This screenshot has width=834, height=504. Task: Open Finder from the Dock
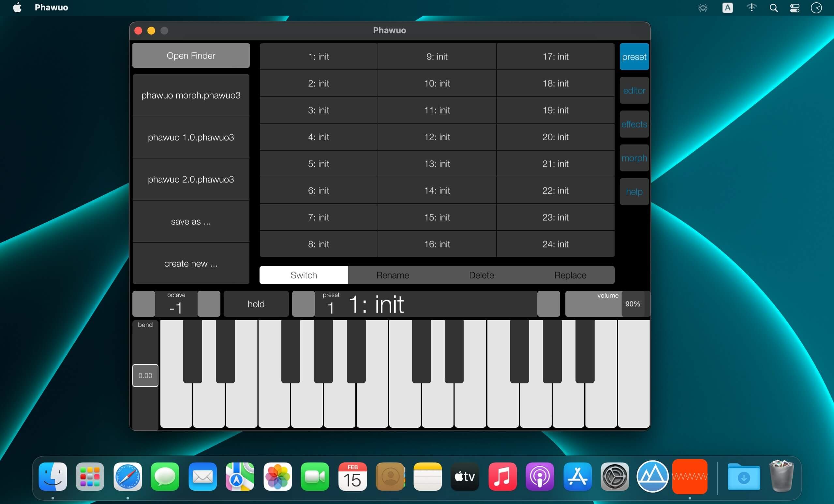53,477
